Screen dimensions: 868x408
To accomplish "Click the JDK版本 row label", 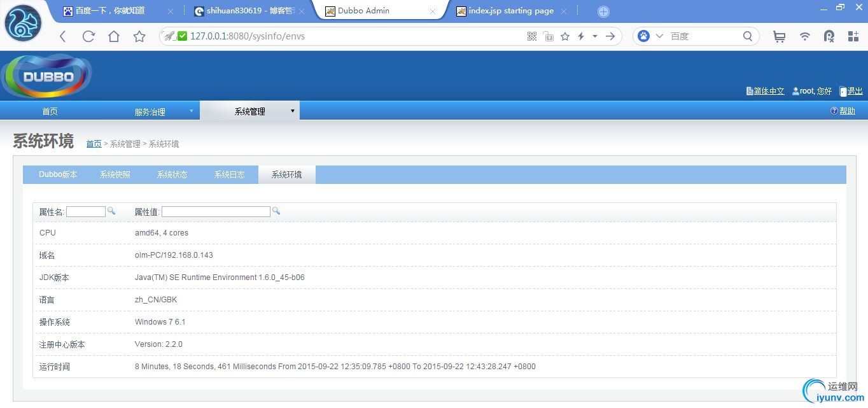I will click(54, 278).
